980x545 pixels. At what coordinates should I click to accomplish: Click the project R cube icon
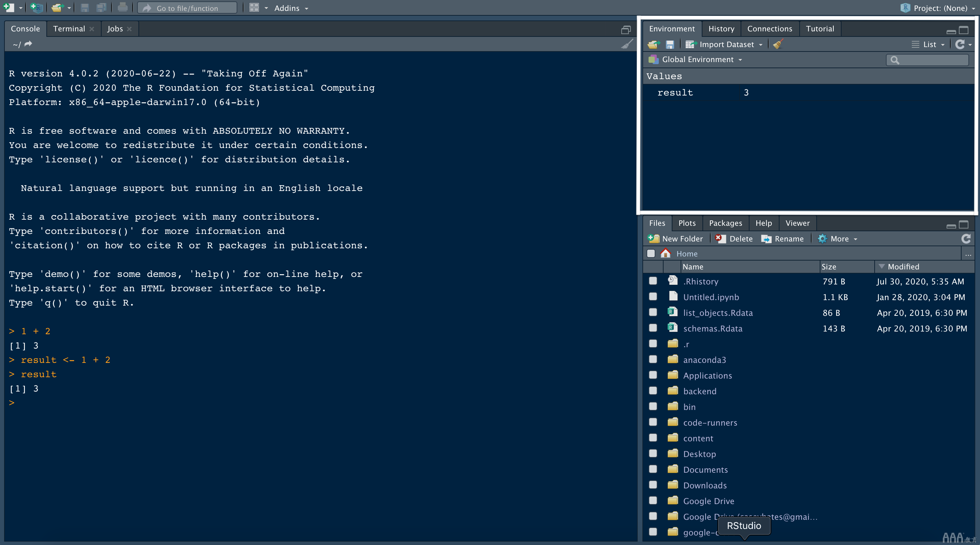(905, 8)
